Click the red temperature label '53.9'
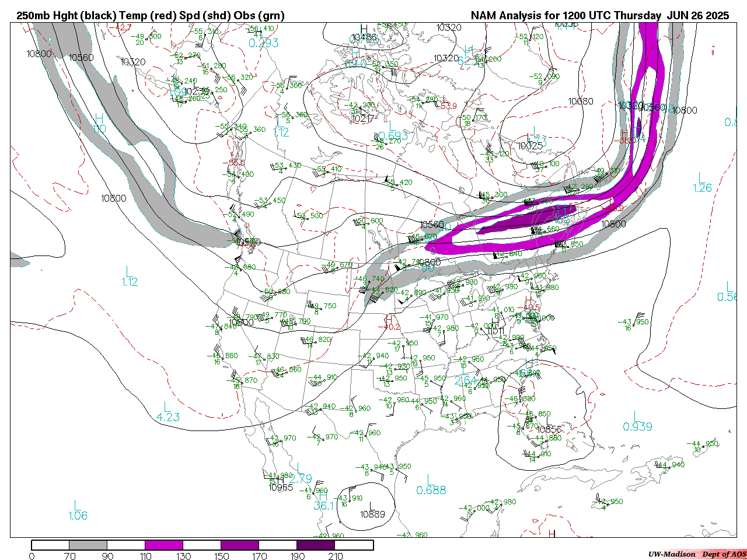Screen dimensions: 747x560 coord(448,106)
